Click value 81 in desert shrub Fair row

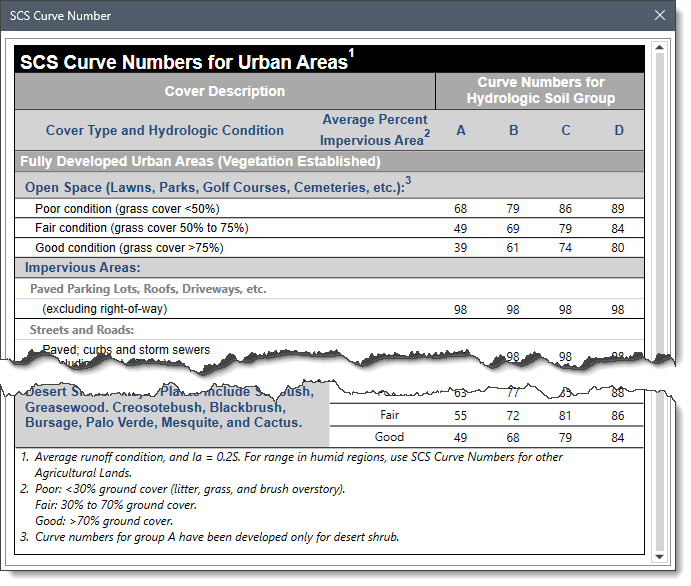click(x=565, y=415)
